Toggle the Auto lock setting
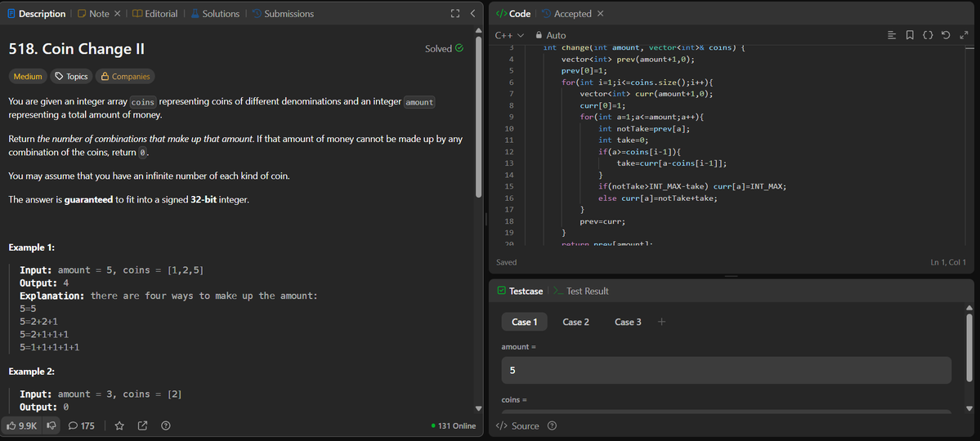 tap(551, 36)
